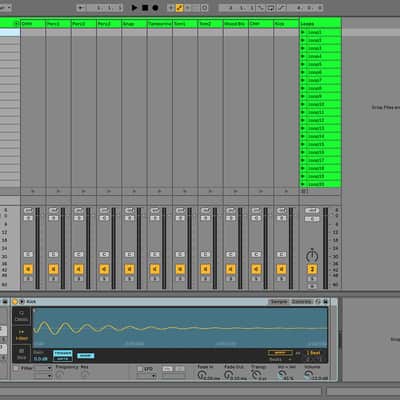400x400 pixels.
Task: Click the transport Stop button
Action: [145, 7]
